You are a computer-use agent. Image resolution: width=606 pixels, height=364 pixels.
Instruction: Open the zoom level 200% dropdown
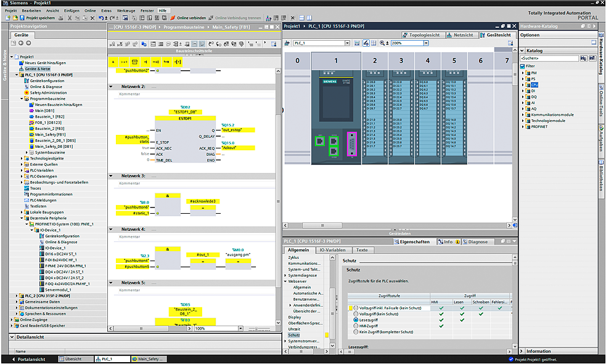point(426,43)
